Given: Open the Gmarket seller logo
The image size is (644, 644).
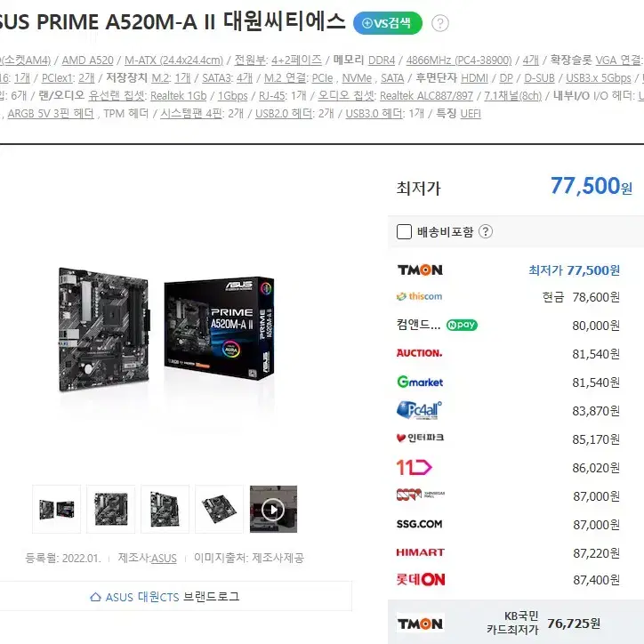Looking at the screenshot, I should click(x=420, y=382).
